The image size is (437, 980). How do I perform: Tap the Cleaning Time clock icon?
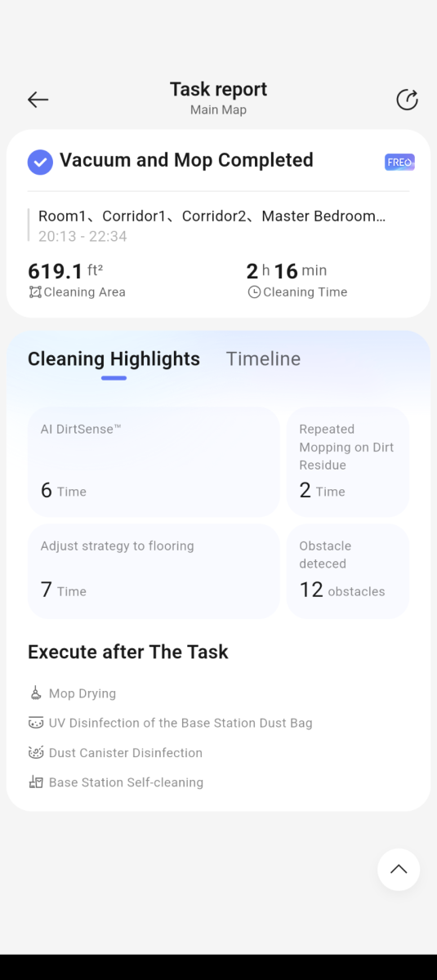tap(254, 292)
